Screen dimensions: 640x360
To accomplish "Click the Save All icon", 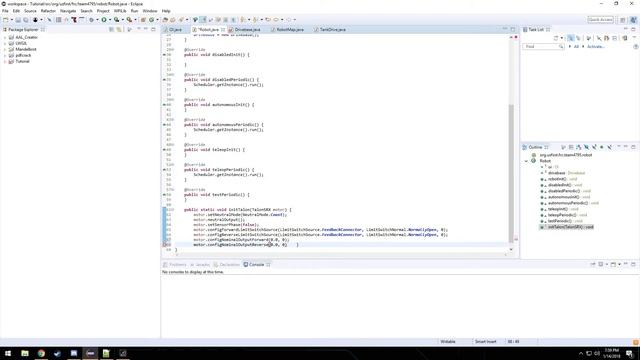I will 25,20.
